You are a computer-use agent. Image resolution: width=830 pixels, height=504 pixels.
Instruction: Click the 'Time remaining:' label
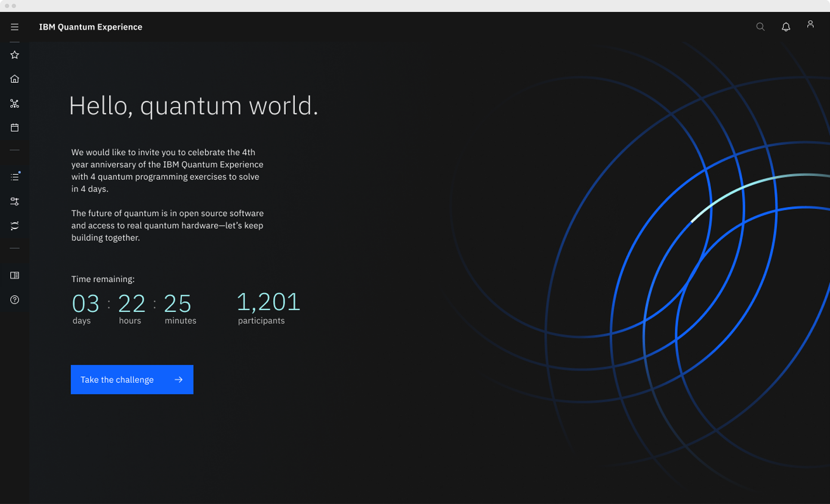(x=103, y=279)
